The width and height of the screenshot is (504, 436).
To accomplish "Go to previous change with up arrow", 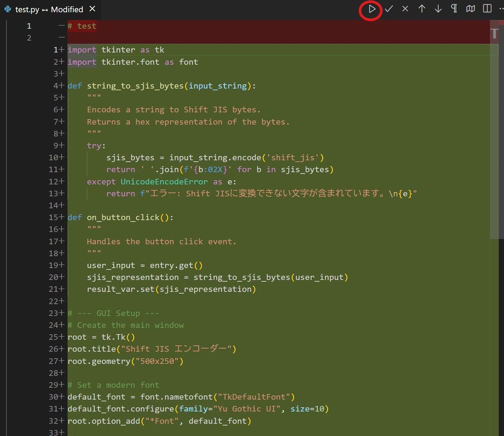I will pos(422,9).
